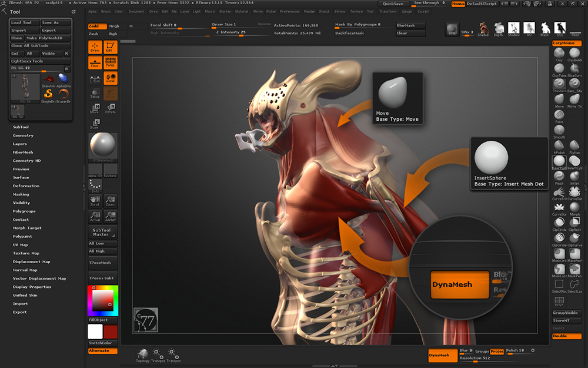Click the Zoom canvas navigation icon
Screen dimensions: 588x368
pyautogui.click(x=111, y=201)
